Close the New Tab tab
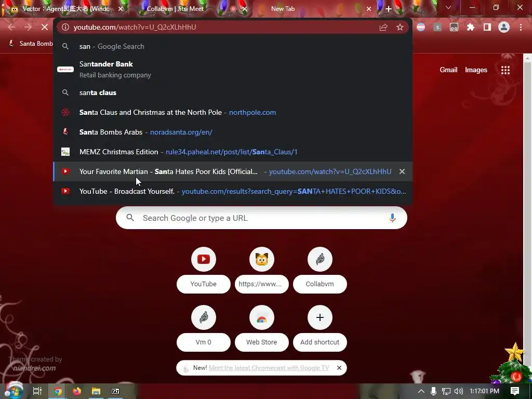The image size is (532, 399). [x=369, y=9]
